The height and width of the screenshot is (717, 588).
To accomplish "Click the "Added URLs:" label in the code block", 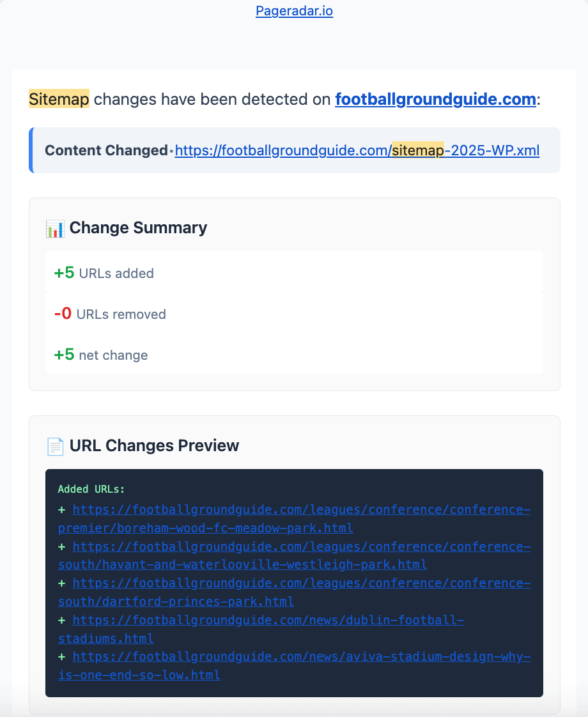I will pyautogui.click(x=91, y=490).
